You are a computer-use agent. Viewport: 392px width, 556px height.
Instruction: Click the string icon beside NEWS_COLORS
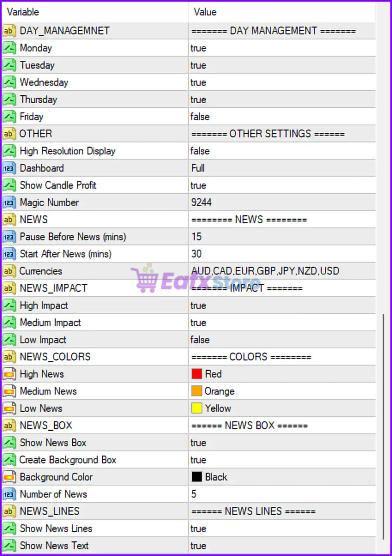9,357
